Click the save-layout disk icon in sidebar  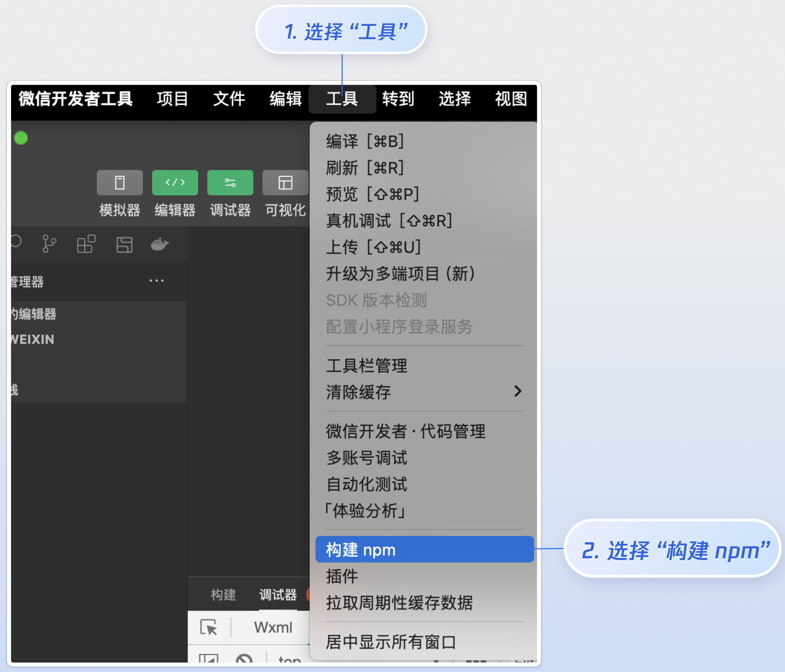click(124, 244)
